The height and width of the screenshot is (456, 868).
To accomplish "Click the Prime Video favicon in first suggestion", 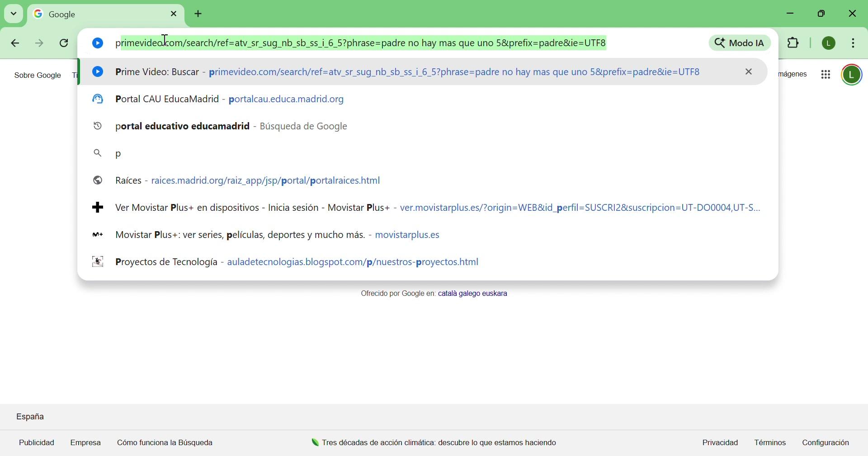I will point(98,71).
